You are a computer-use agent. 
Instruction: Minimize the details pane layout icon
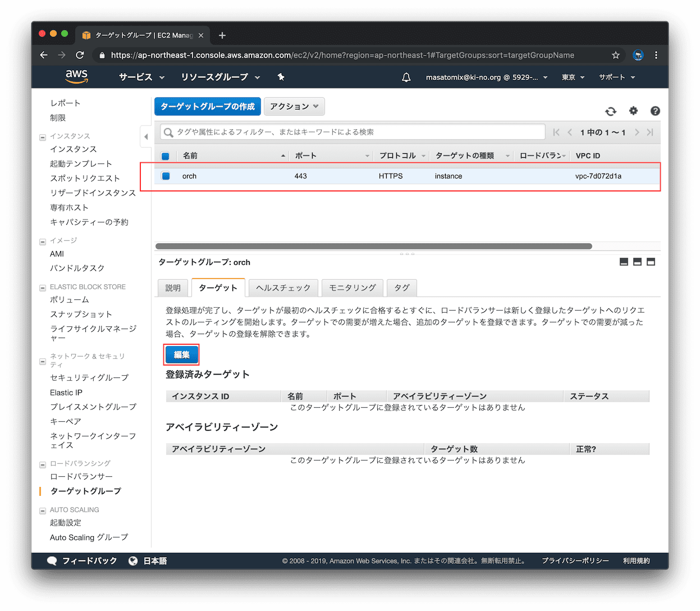coord(624,262)
